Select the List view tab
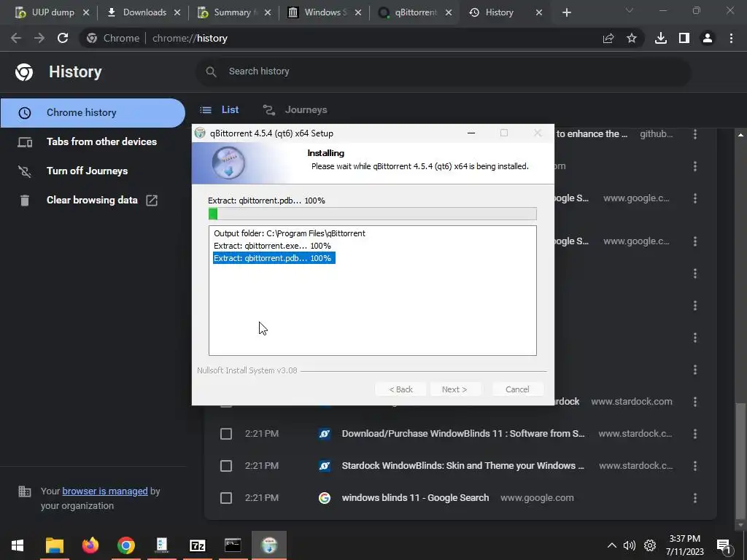 coord(220,110)
